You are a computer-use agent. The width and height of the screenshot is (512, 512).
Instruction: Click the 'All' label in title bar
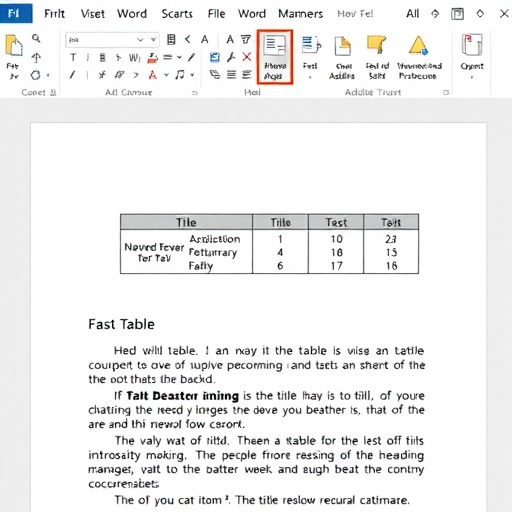pos(412,14)
